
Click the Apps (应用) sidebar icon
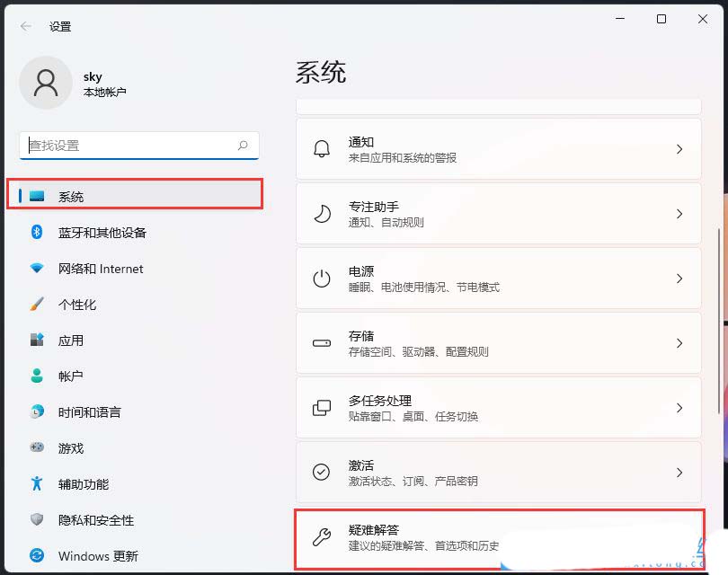click(37, 341)
